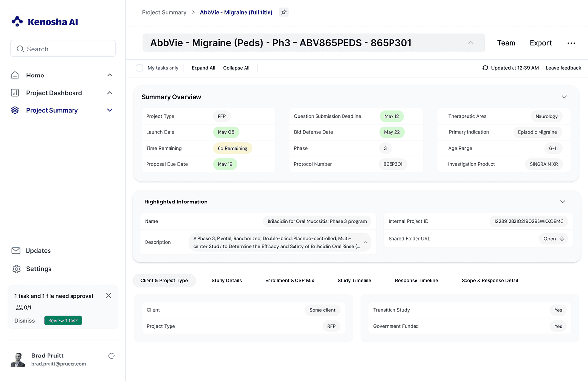Expand the Home sidebar chevron
This screenshot has width=588, height=381.
(x=110, y=75)
